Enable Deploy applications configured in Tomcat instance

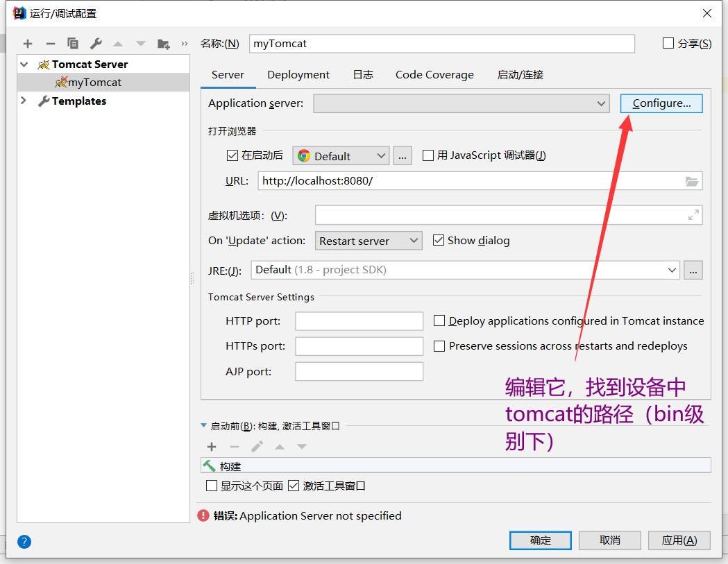tap(439, 321)
